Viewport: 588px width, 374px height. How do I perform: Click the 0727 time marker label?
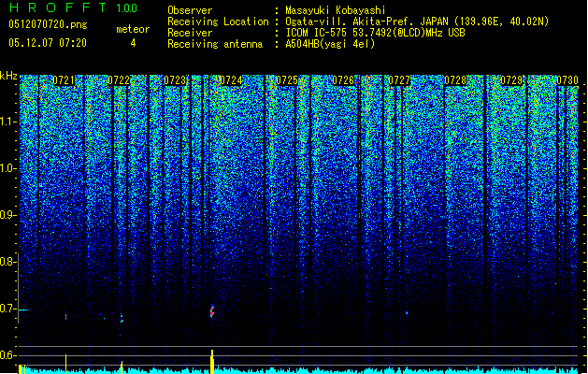coord(399,80)
